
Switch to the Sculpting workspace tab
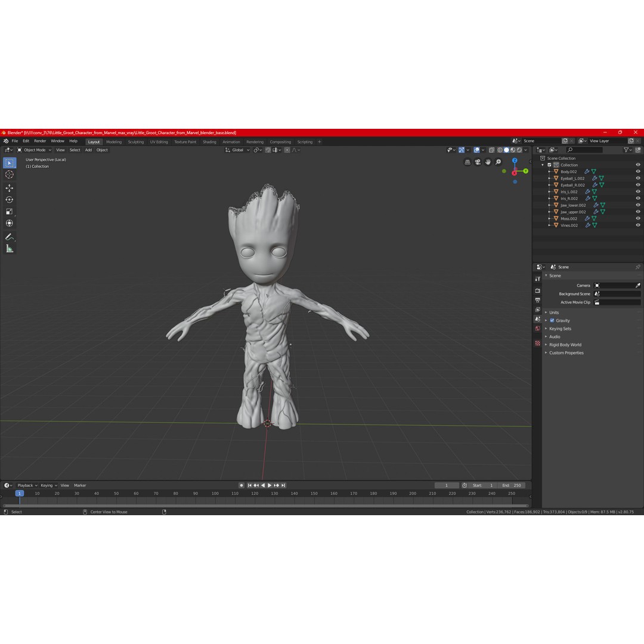tap(135, 142)
